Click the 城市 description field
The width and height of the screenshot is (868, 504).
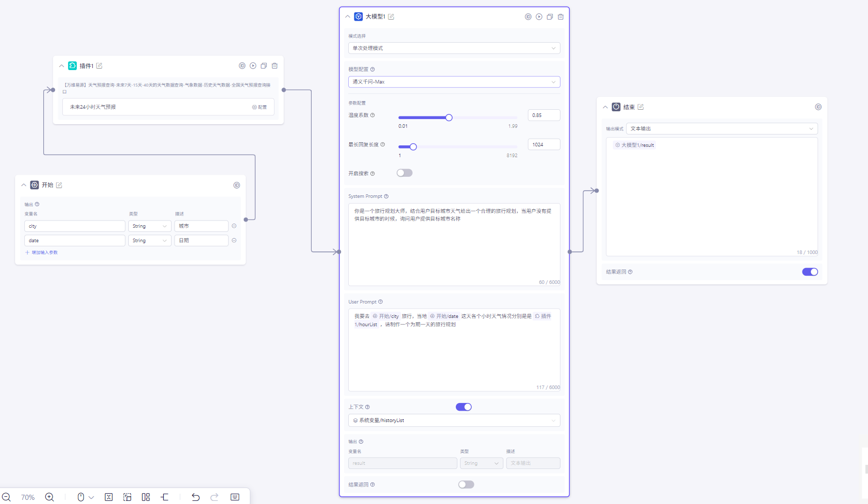[201, 226]
